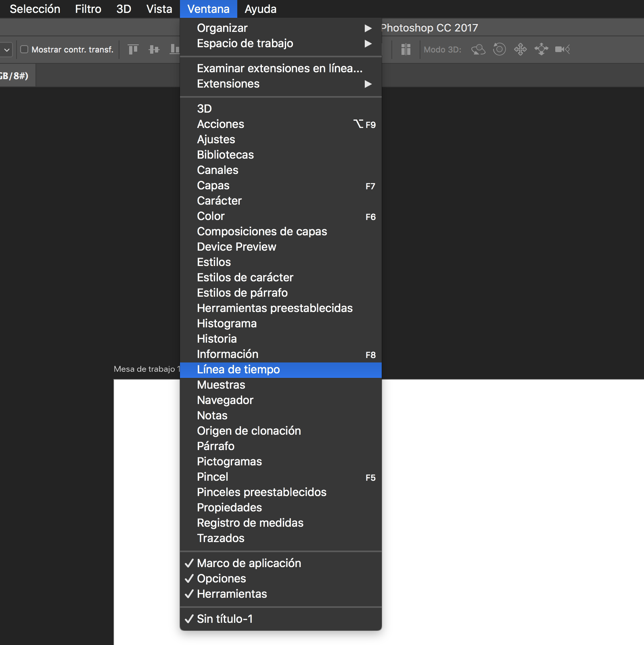Select the Sin título-1 document entry

(224, 619)
